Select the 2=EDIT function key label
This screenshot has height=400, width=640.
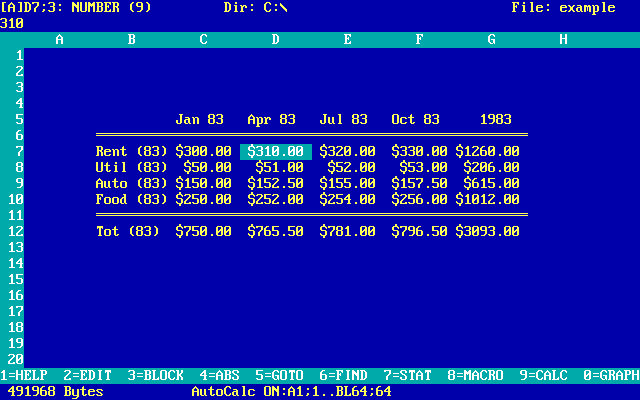tap(88, 375)
